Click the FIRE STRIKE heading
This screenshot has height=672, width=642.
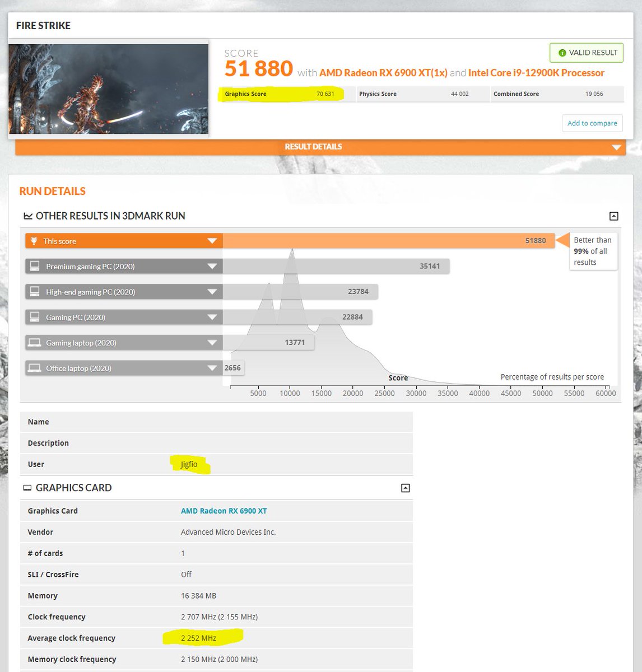click(43, 26)
